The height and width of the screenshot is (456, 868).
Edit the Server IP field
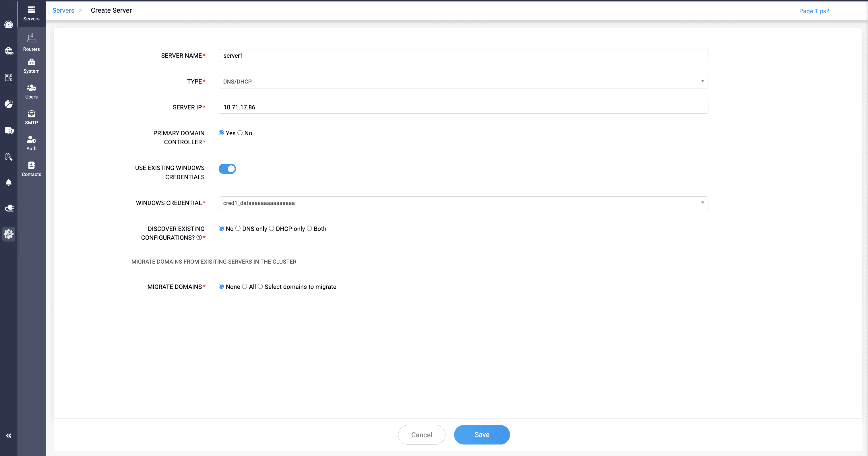point(463,107)
